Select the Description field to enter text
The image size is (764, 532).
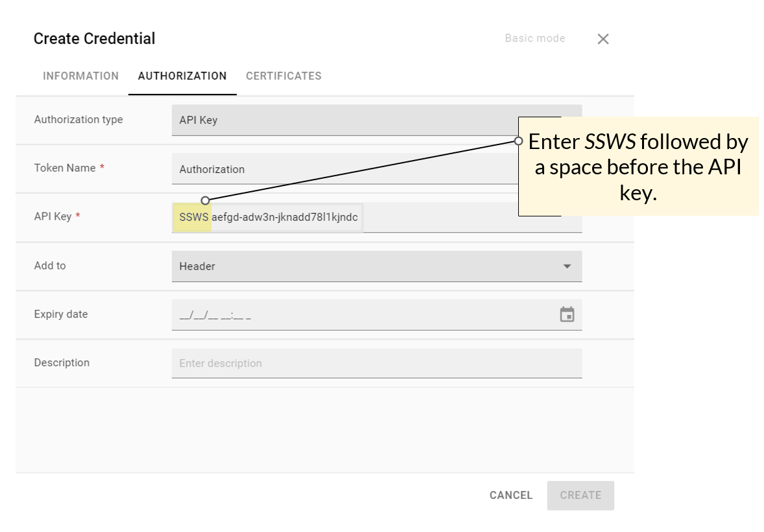pyautogui.click(x=376, y=363)
